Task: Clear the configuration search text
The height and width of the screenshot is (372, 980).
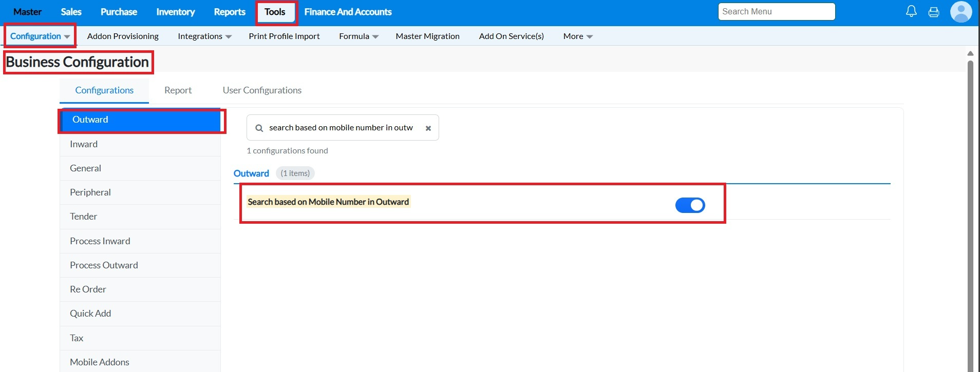Action: [x=428, y=128]
